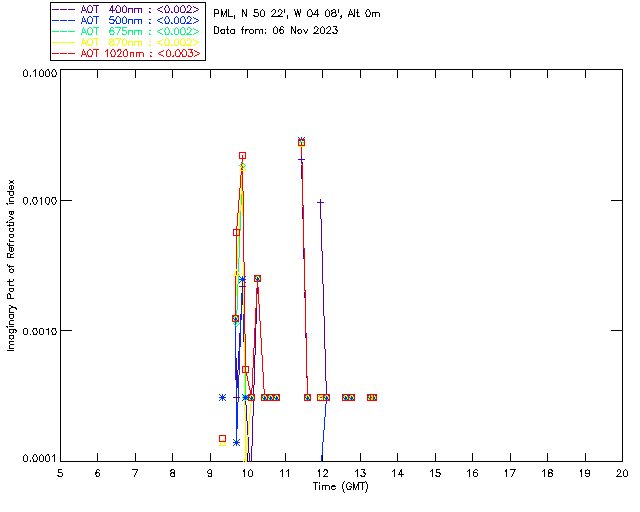
Task: Click the x-axis tick label 20
Action: pos(622,473)
